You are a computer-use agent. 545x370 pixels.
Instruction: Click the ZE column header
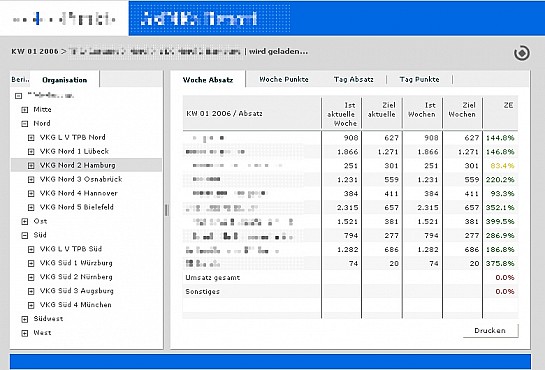point(501,114)
